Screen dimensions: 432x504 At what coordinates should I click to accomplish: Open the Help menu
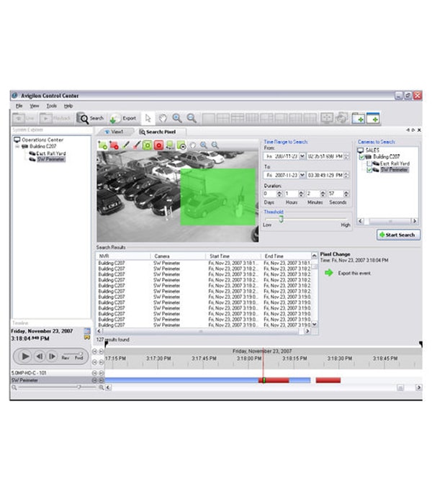(68, 106)
